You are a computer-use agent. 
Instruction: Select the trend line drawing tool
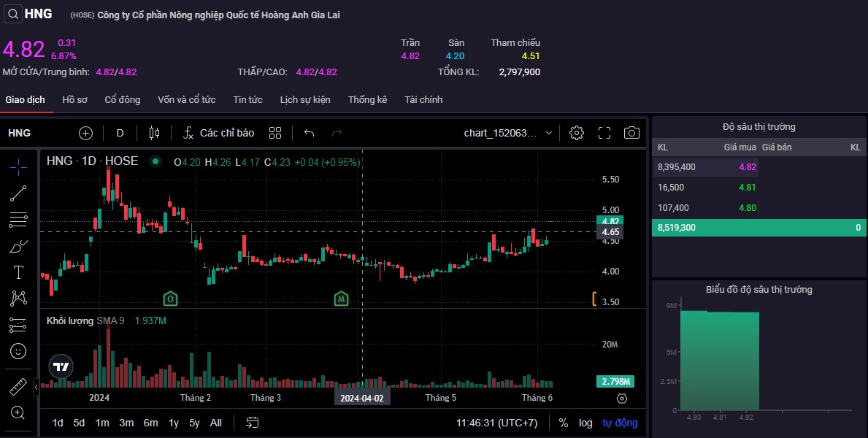tap(18, 193)
